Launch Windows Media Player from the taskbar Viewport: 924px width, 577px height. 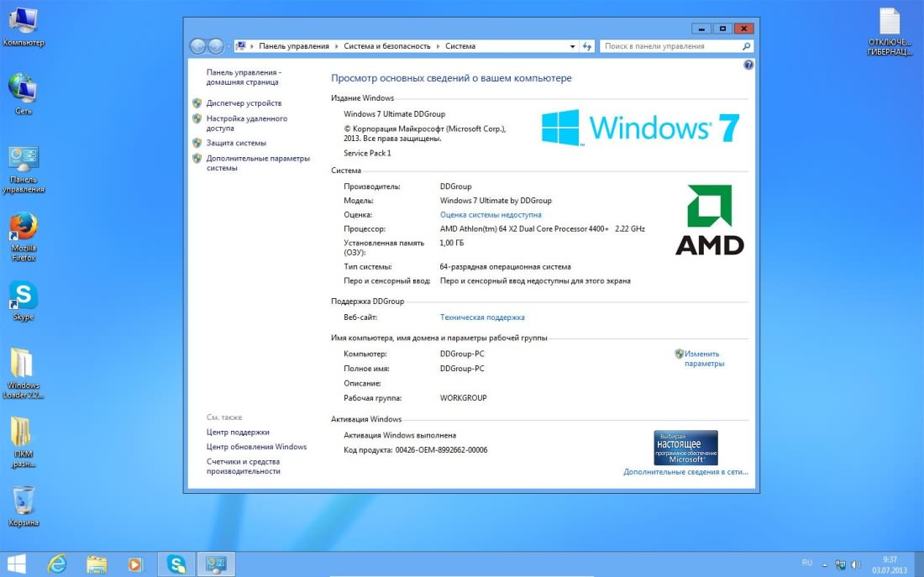click(x=136, y=564)
